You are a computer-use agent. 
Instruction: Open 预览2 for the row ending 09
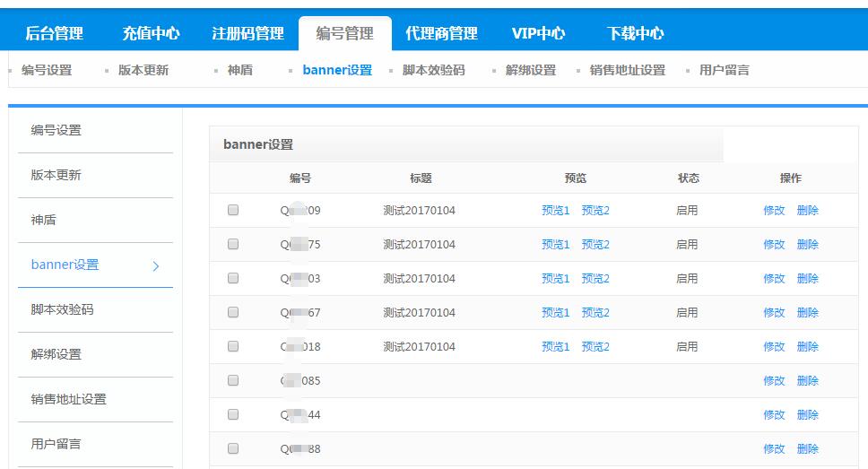(595, 211)
